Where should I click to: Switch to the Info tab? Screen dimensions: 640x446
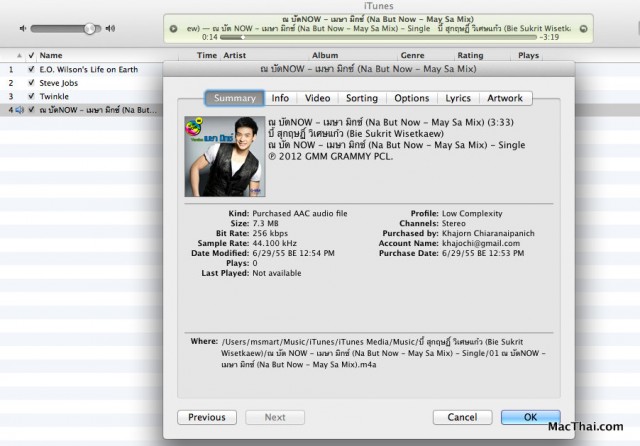[280, 98]
